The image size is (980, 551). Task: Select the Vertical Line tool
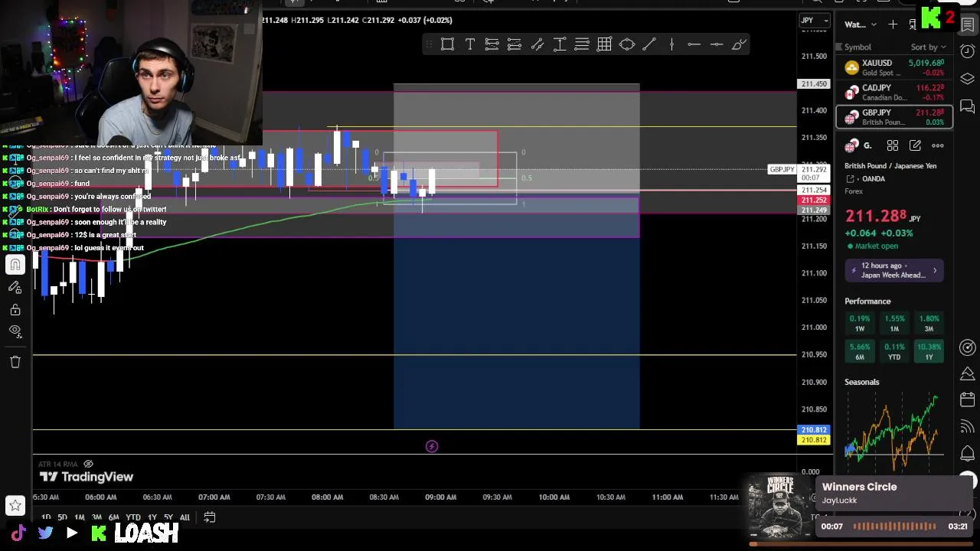pos(671,44)
